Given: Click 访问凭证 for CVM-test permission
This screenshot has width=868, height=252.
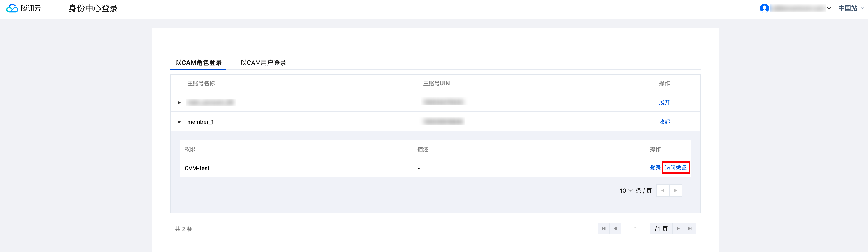Looking at the screenshot, I should click(x=676, y=168).
